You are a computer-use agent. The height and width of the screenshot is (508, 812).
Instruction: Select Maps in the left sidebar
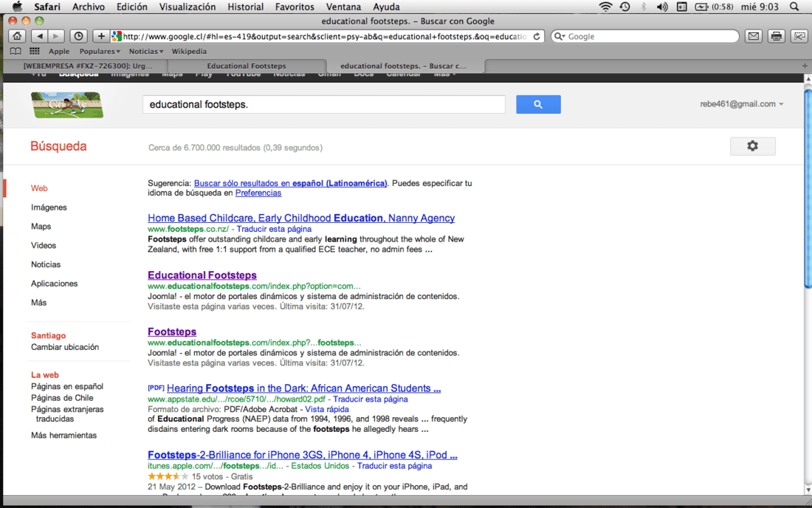pos(41,226)
